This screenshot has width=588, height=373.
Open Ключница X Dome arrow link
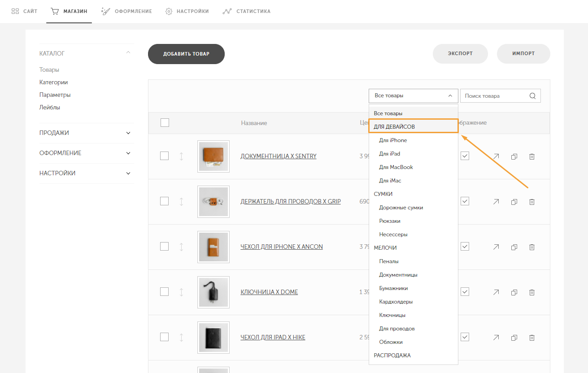coord(496,292)
